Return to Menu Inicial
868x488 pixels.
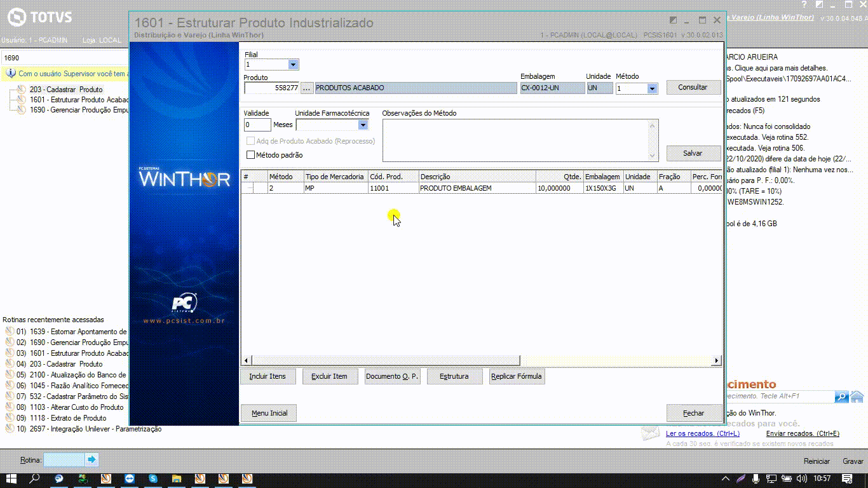coord(269,413)
